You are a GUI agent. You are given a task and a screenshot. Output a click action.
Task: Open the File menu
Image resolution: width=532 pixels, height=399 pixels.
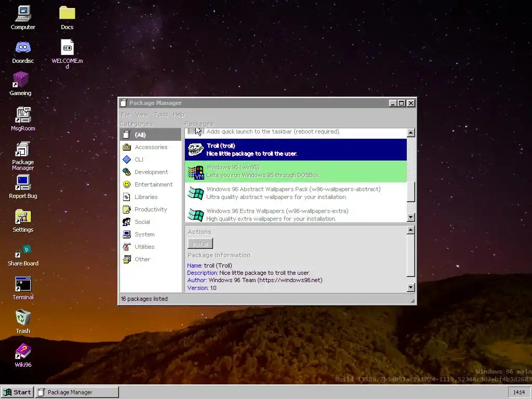coord(126,114)
